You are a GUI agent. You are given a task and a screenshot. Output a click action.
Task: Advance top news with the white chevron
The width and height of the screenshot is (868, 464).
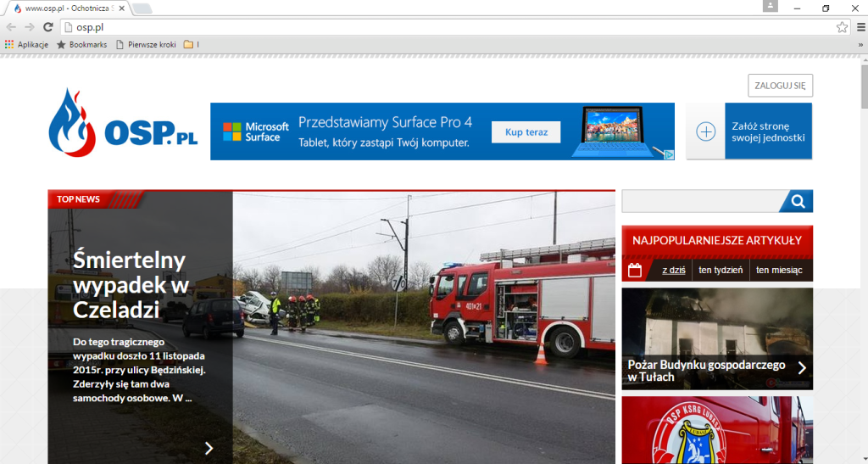[209, 448]
